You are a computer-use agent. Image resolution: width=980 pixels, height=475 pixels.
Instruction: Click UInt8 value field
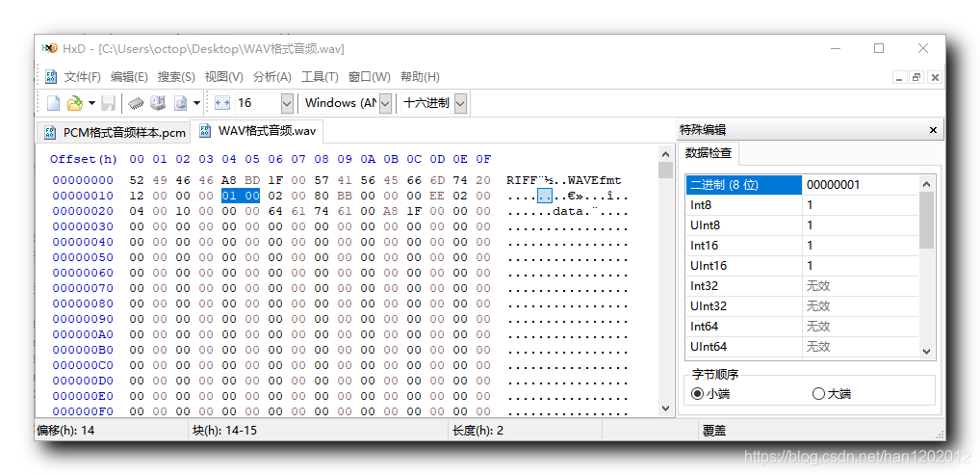861,225
